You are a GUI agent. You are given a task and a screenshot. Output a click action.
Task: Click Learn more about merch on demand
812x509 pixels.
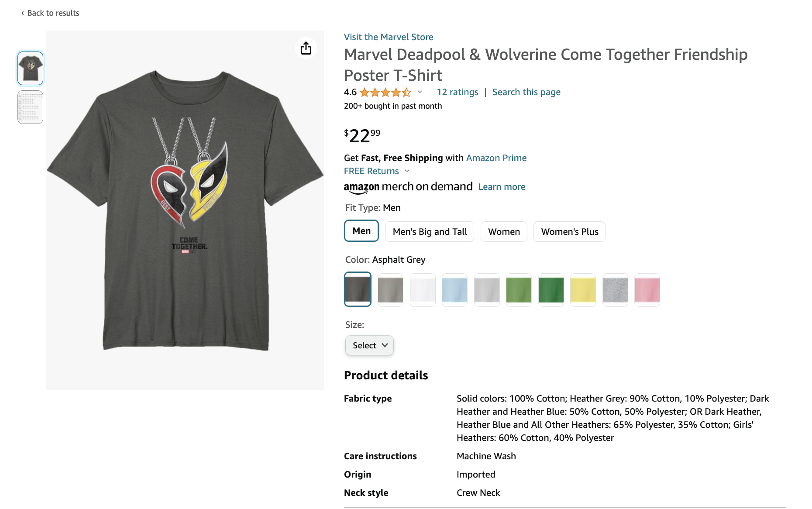(502, 187)
